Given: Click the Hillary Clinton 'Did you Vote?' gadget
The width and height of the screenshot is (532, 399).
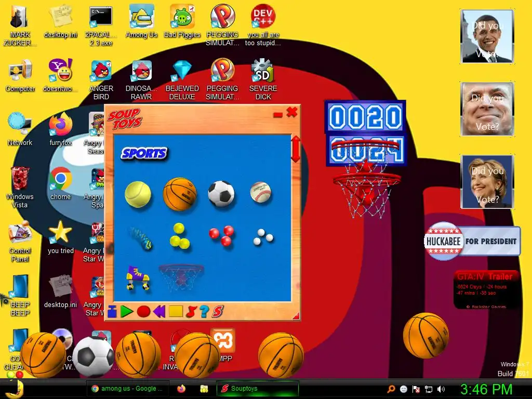Looking at the screenshot, I should click(487, 181).
